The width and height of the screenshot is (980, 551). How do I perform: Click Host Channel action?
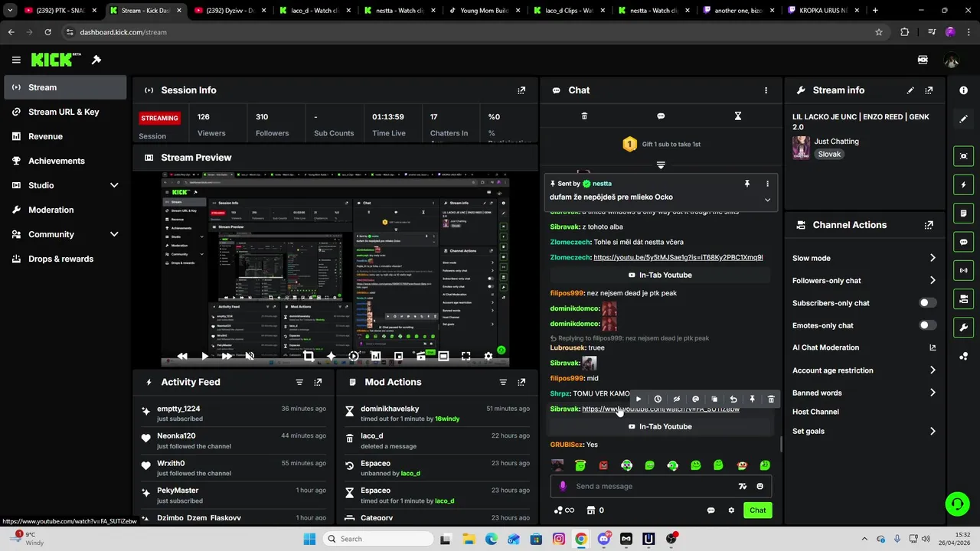tap(815, 412)
